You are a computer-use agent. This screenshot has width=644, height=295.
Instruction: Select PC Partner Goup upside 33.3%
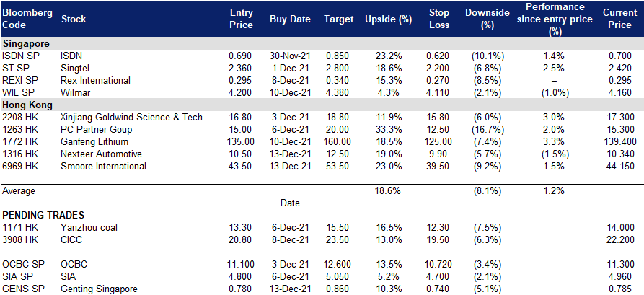click(388, 129)
